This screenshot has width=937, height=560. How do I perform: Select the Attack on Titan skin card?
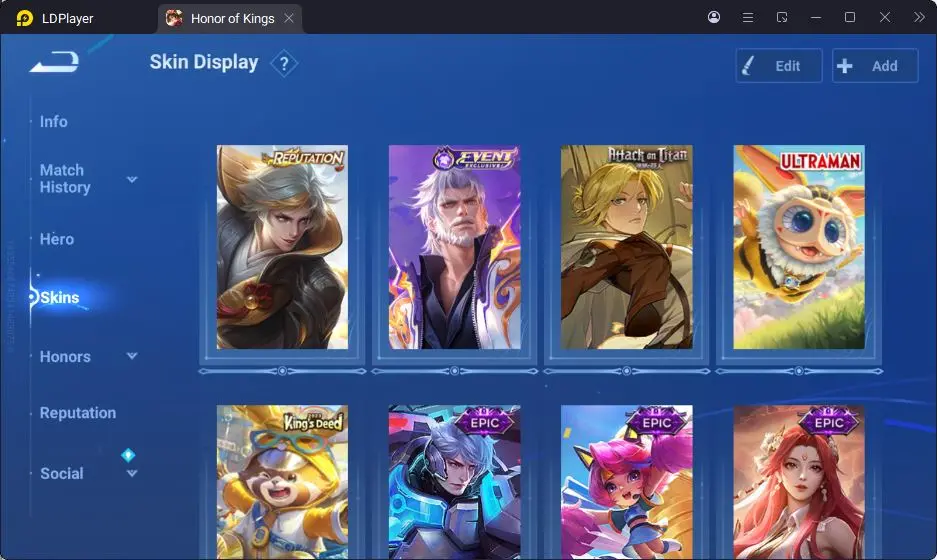pyautogui.click(x=627, y=247)
